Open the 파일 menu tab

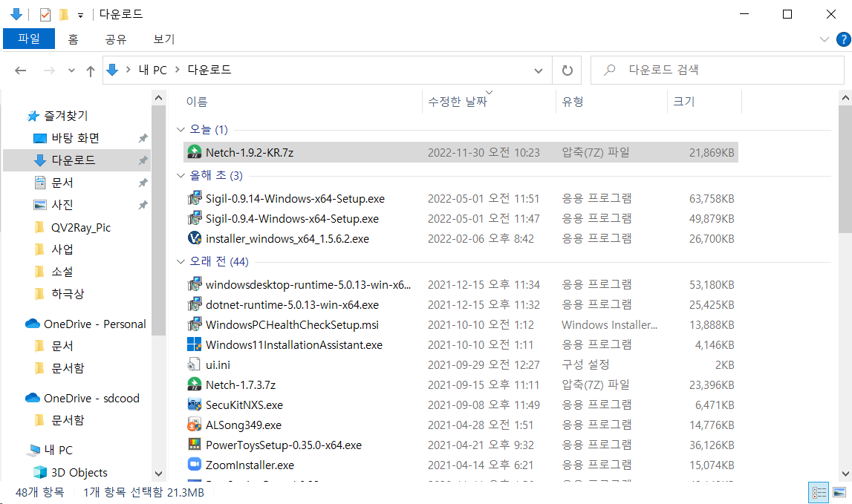pos(28,39)
